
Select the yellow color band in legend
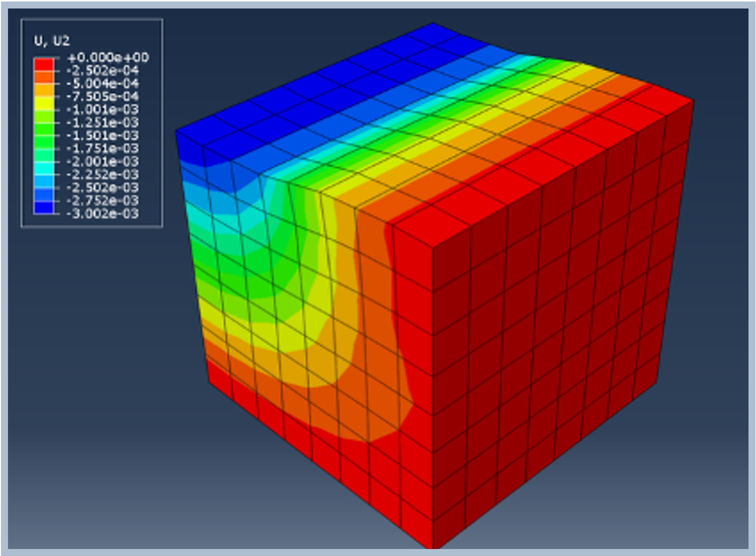(43, 103)
